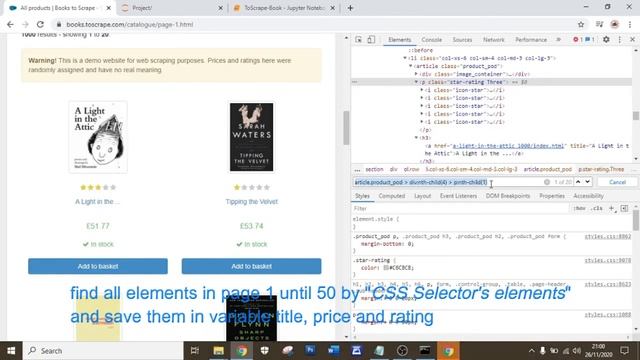Bookmark this page with the star icon

[581, 24]
